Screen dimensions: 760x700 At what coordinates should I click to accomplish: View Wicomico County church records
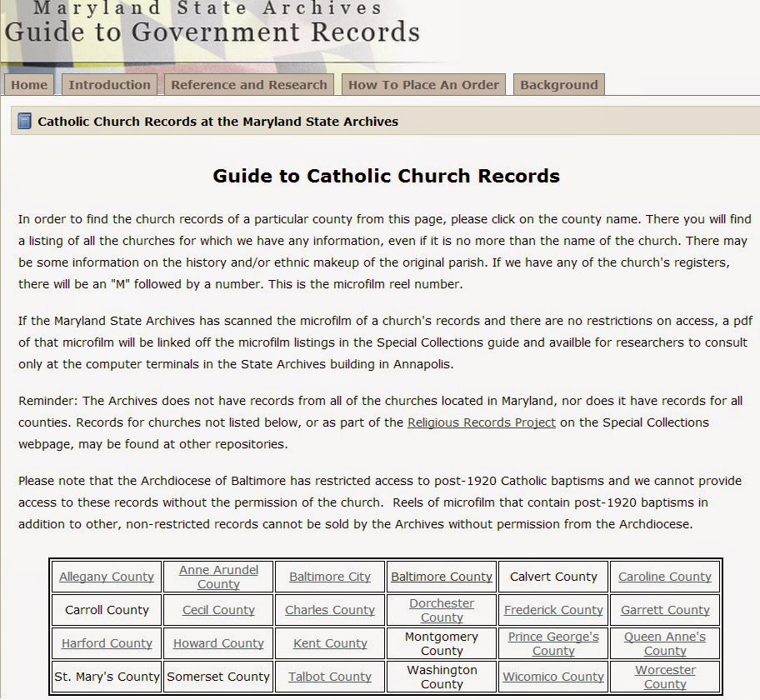point(553,677)
